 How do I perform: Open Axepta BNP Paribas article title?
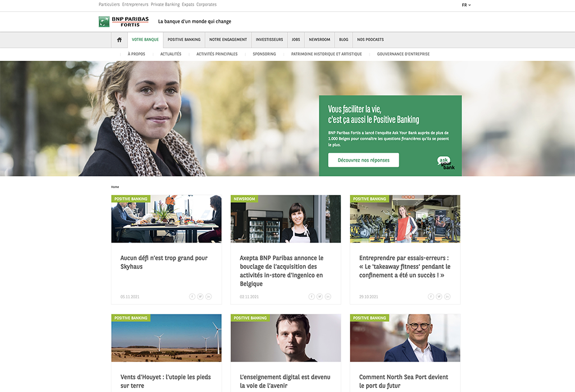282,271
